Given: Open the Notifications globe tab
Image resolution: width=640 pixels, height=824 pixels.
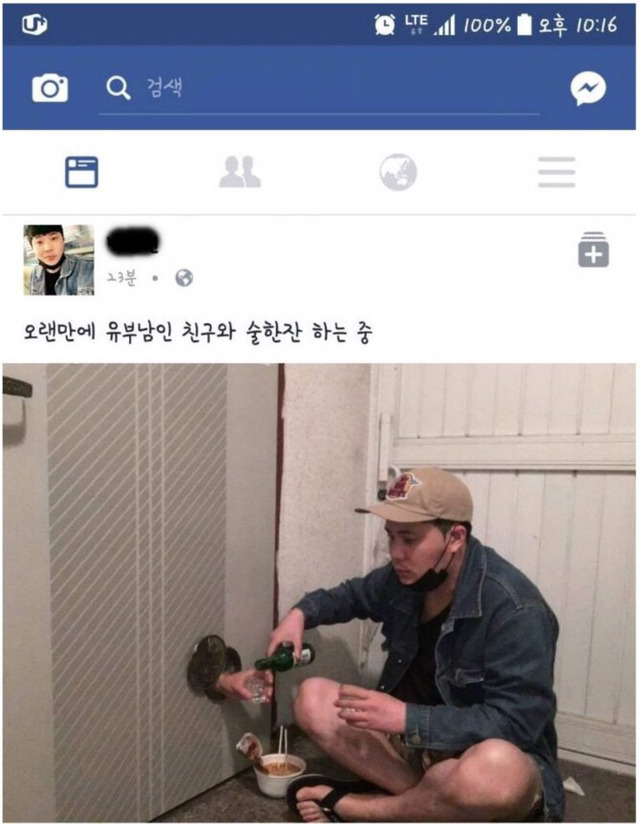Looking at the screenshot, I should 398,172.
